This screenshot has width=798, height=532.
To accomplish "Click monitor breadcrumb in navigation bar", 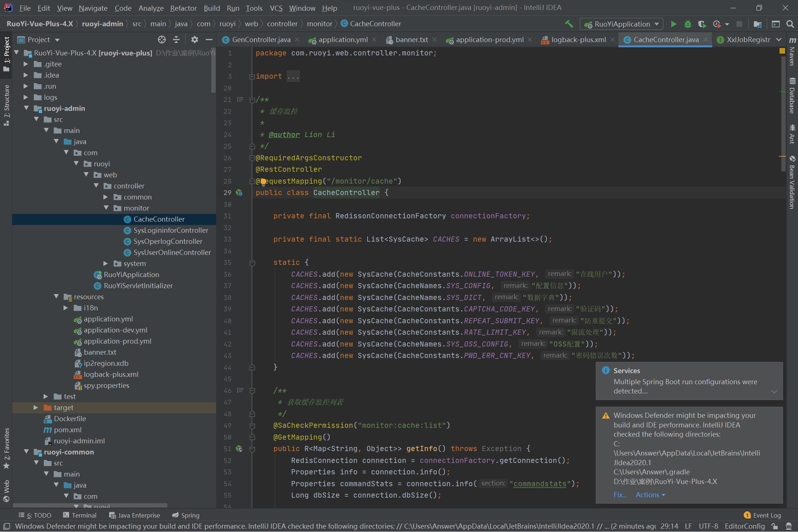I will [x=320, y=24].
